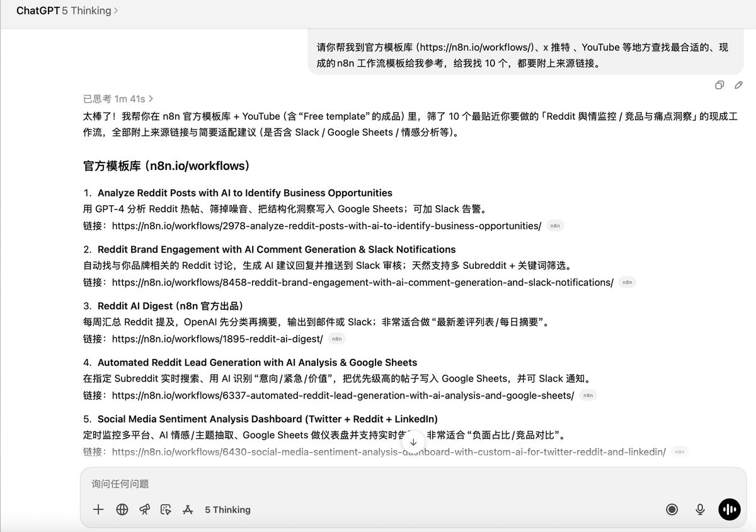Open voice mode with the waveform icon
This screenshot has height=532, width=756.
[729, 509]
